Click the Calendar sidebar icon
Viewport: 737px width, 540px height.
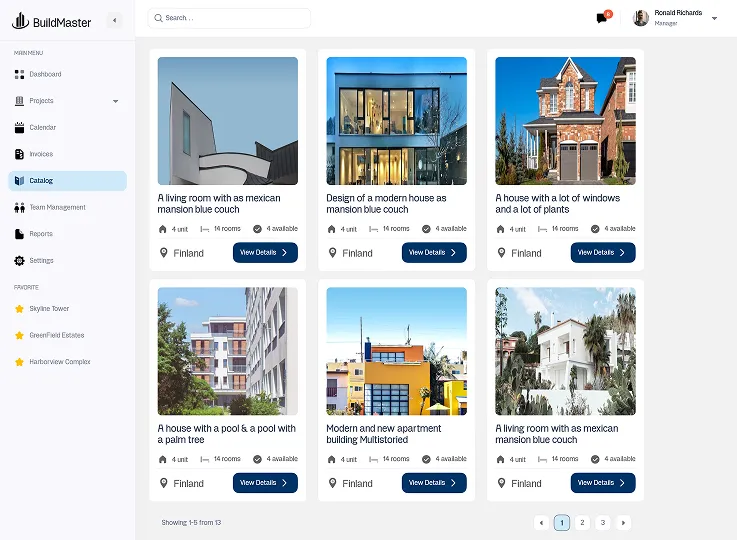[19, 127]
